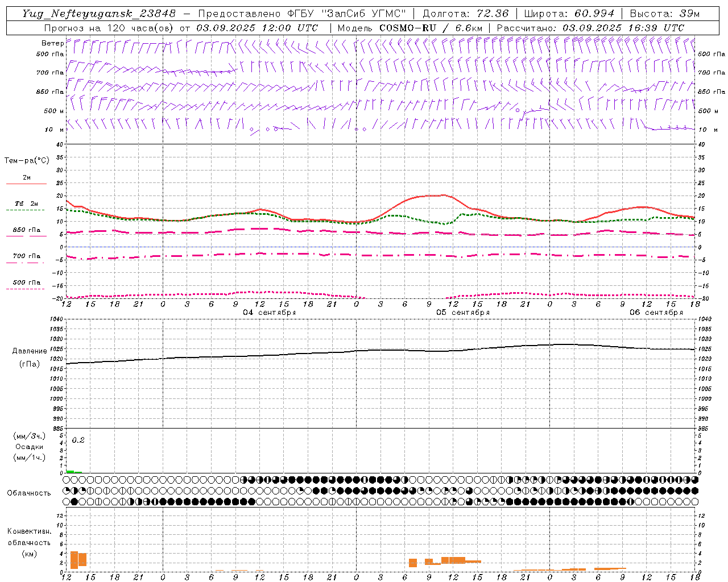Click the '(мм/3ч.)' precipitation unit label
The width and height of the screenshot is (728, 582).
(x=30, y=436)
